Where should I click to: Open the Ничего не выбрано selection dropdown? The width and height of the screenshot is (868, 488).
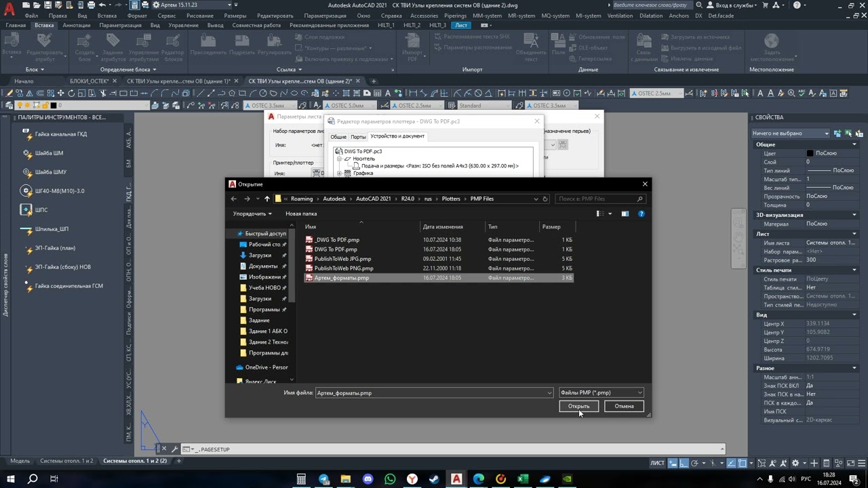click(x=791, y=133)
